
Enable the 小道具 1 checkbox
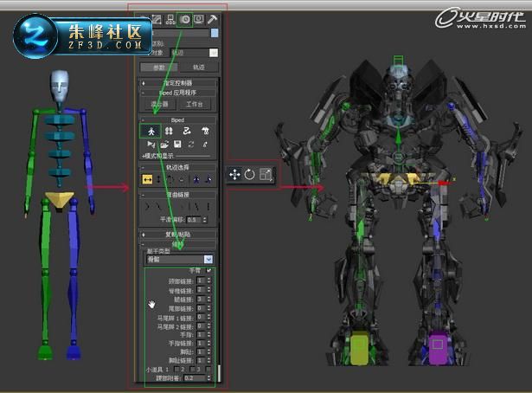176,369
